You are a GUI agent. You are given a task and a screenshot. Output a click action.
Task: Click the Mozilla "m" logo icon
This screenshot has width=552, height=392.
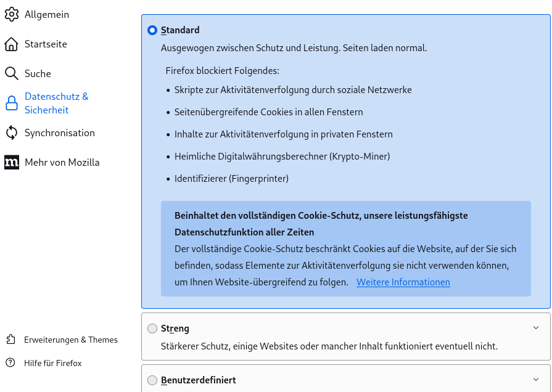11,162
